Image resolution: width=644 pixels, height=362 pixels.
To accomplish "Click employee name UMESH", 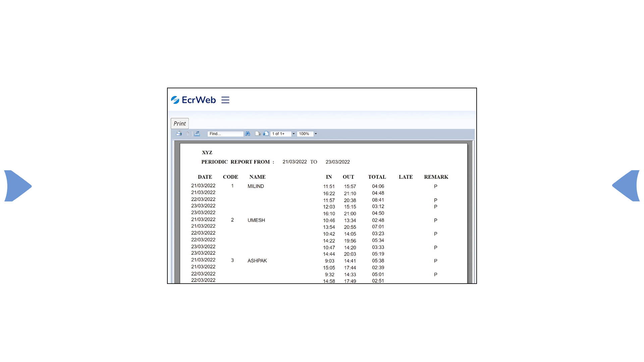I will [256, 220].
